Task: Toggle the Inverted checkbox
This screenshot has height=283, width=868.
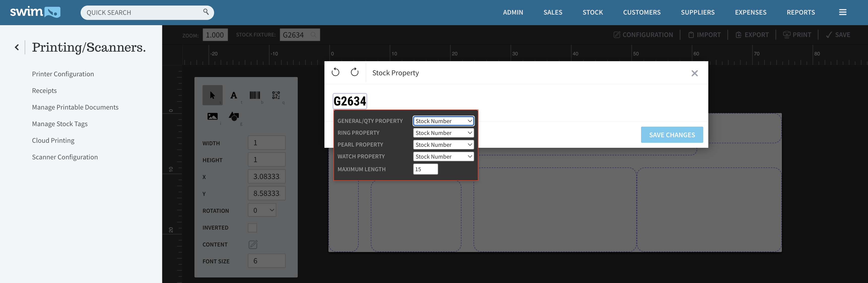Action: coord(252,228)
